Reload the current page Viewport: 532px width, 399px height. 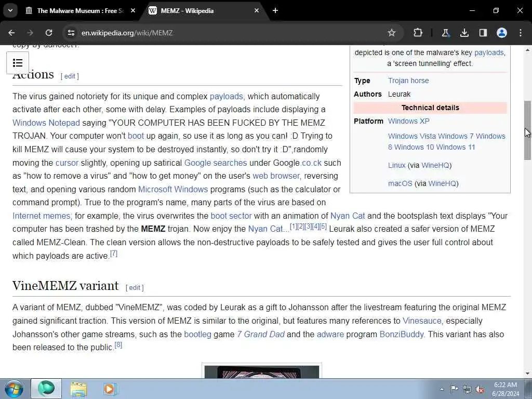point(49,33)
